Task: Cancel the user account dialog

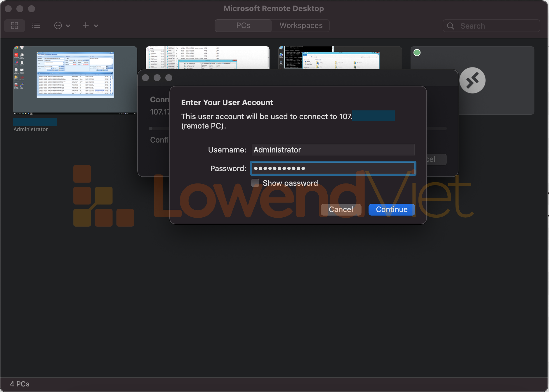Action: 341,209
